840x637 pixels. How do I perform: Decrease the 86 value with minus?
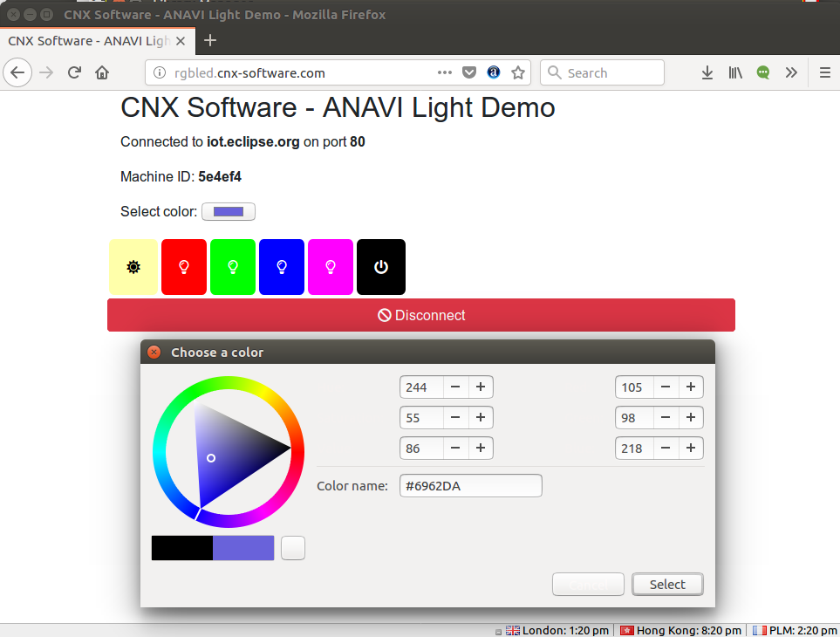(x=455, y=449)
